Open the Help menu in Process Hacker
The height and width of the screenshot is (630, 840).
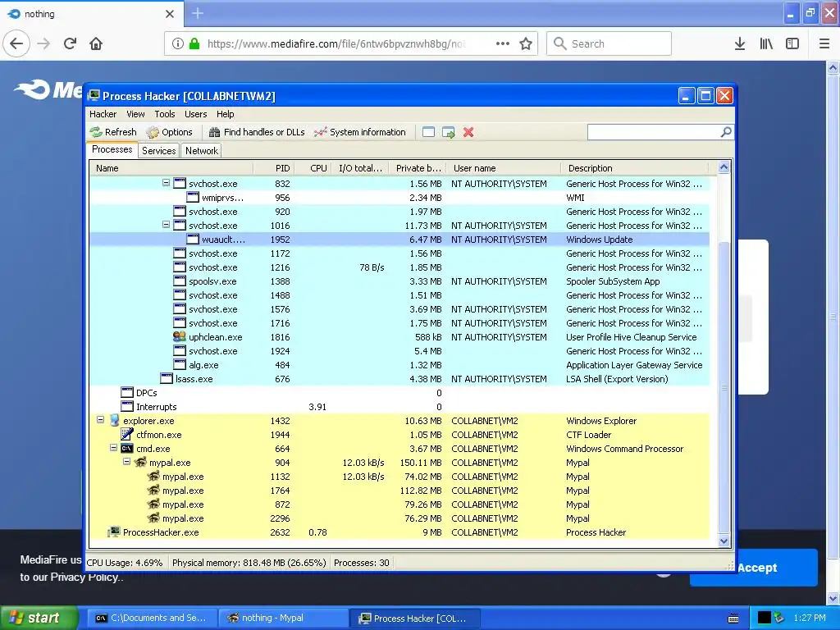point(226,114)
